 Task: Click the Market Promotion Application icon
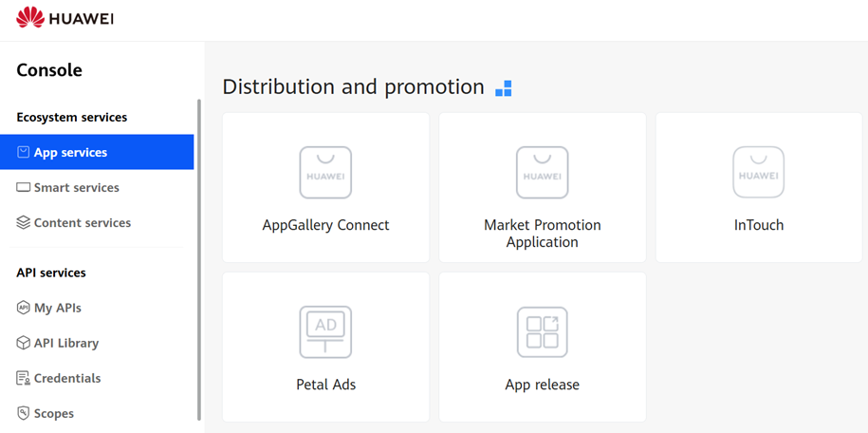click(542, 172)
